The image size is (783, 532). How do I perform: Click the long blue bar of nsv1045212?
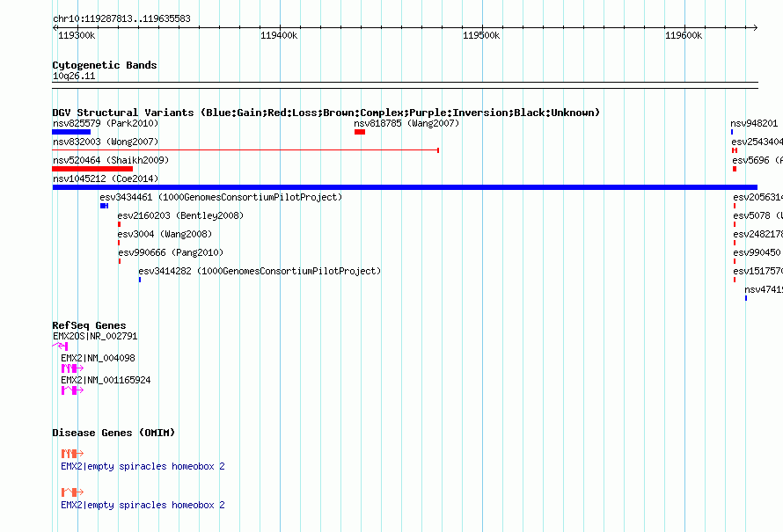tap(405, 187)
